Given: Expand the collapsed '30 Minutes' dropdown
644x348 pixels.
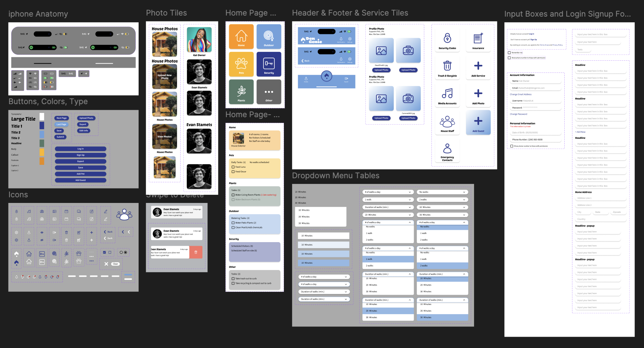Looking at the screenshot, I should point(442,215).
